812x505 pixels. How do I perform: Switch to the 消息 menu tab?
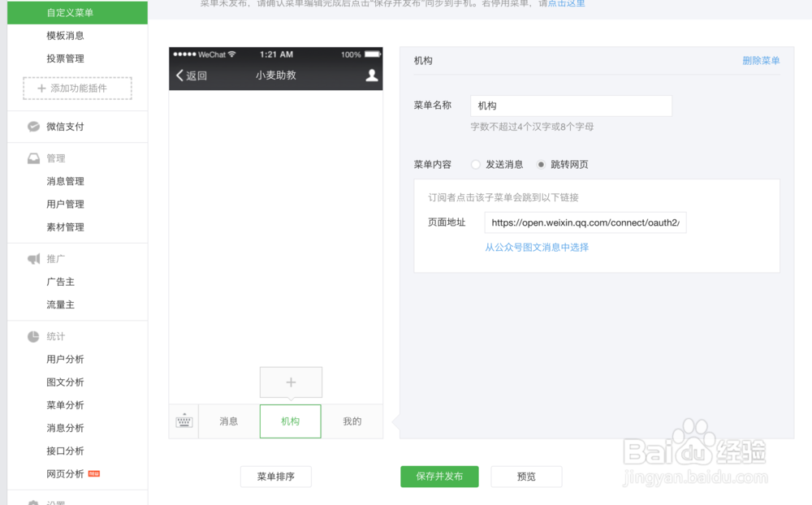pos(228,421)
